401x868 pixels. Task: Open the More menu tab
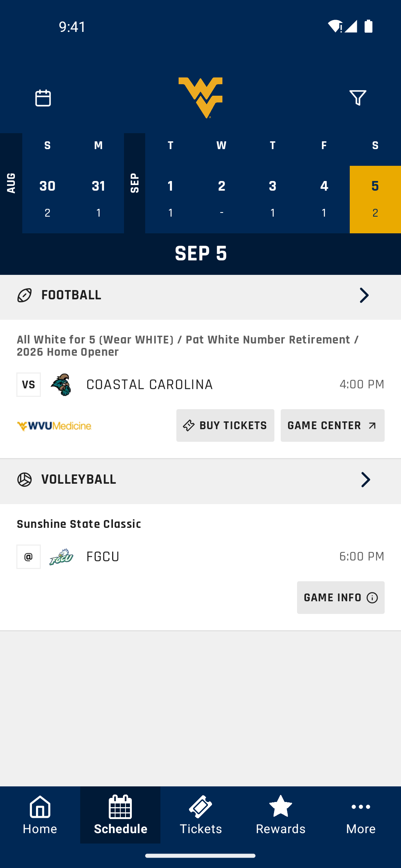tap(361, 815)
